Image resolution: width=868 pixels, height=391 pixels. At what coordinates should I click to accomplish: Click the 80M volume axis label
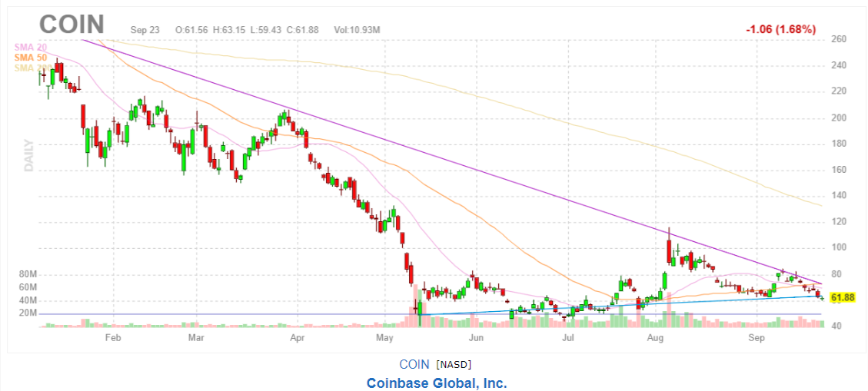coord(28,274)
